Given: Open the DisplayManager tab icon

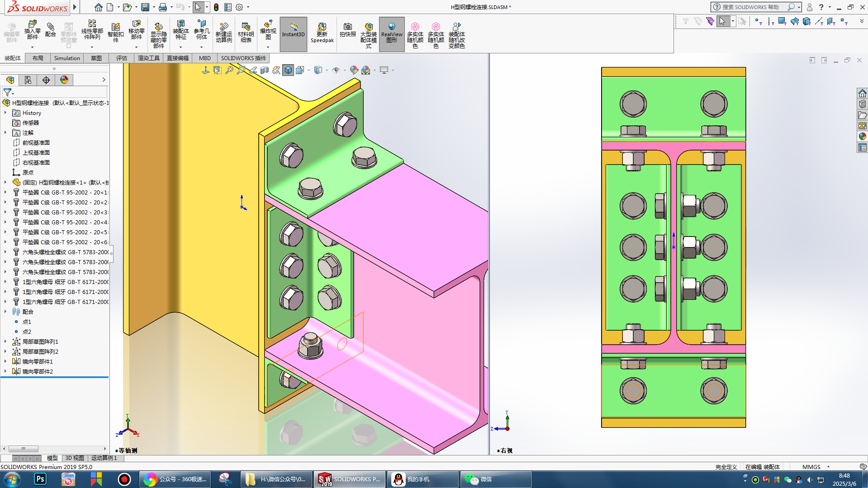Looking at the screenshot, I should [x=64, y=80].
